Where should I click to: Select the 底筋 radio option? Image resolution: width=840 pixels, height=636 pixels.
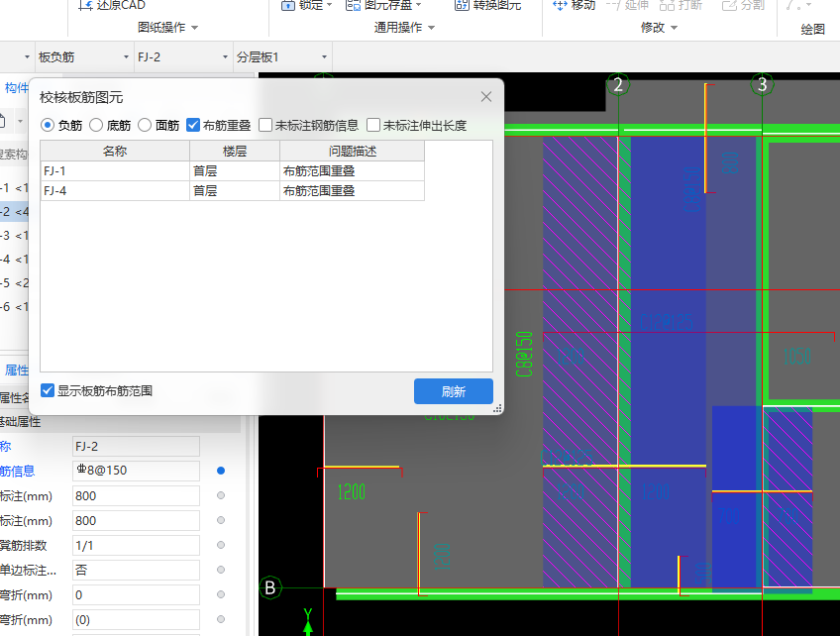coord(96,126)
